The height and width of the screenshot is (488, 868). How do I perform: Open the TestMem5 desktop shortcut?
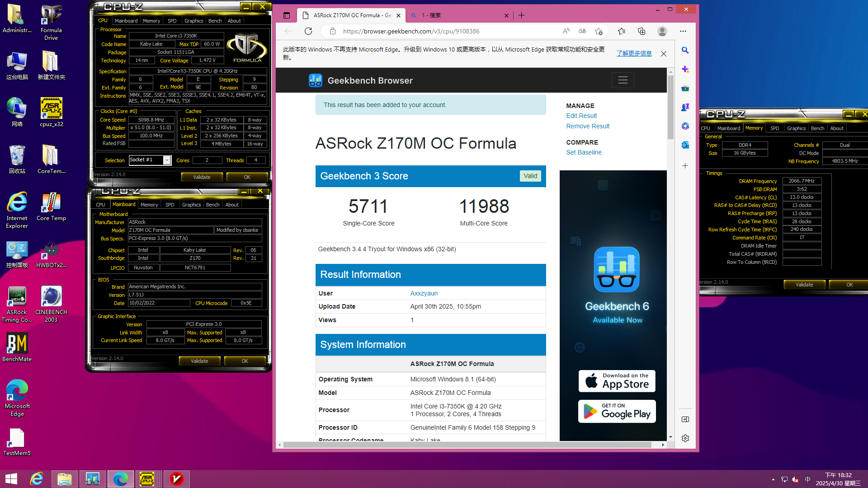(17, 441)
